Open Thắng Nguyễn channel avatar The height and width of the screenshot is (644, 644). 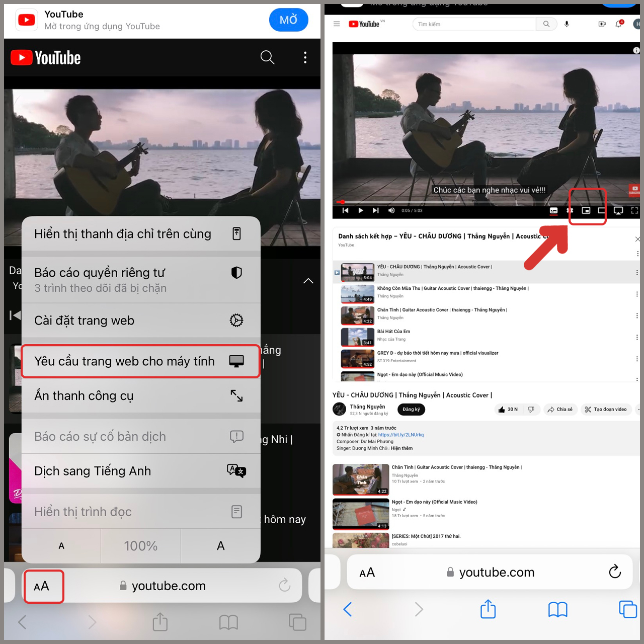coord(339,409)
